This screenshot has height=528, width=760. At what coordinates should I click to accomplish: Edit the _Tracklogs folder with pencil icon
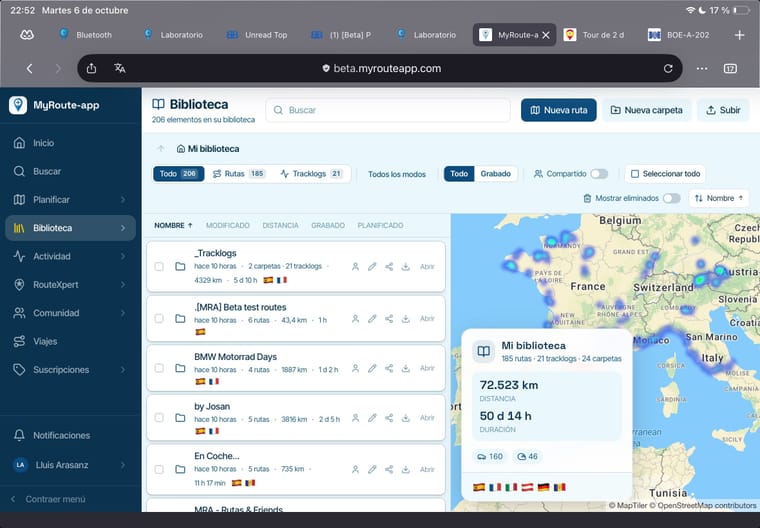coord(372,266)
